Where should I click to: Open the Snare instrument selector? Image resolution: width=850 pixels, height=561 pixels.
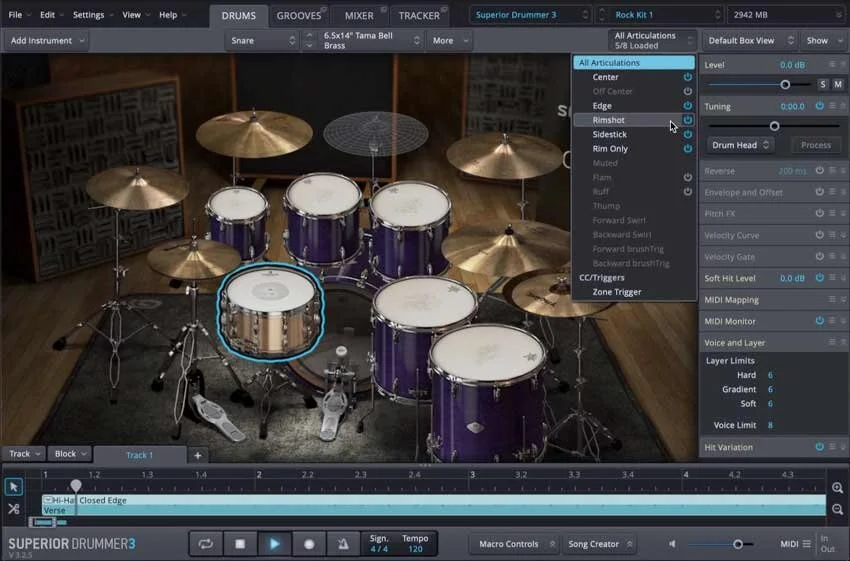pyautogui.click(x=263, y=40)
